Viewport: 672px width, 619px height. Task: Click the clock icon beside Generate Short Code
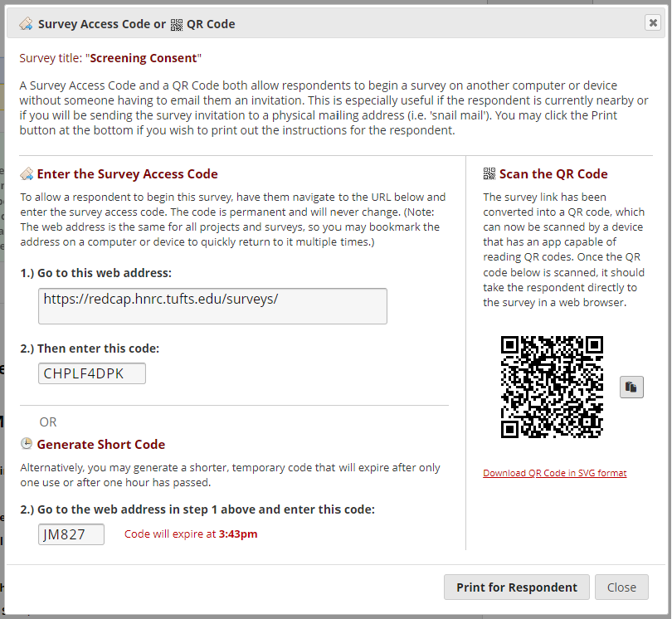[x=27, y=444]
